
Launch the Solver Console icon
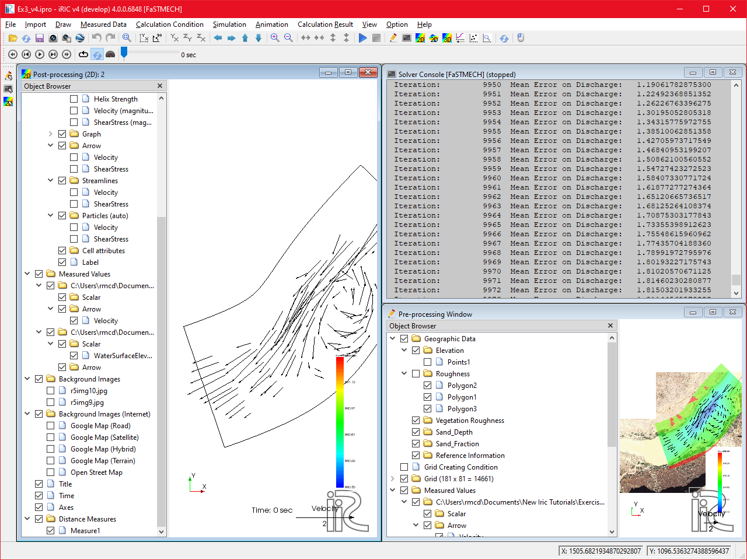click(407, 37)
